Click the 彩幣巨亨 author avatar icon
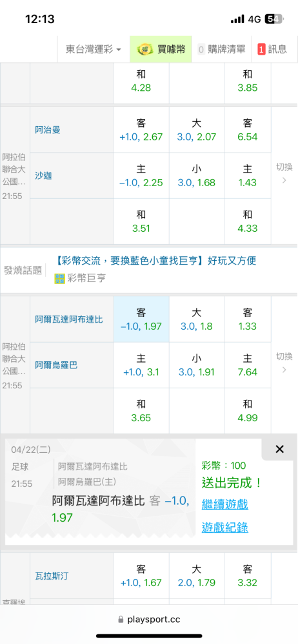The width and height of the screenshot is (298, 644). (x=60, y=279)
